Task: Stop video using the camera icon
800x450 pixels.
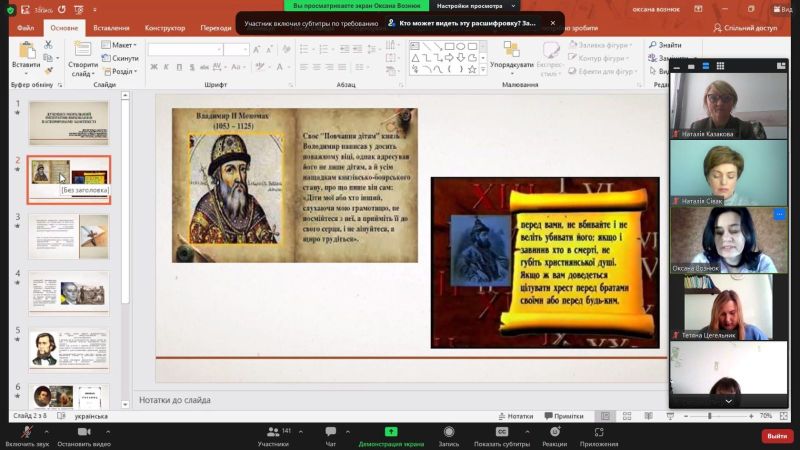Action: pyautogui.click(x=83, y=432)
